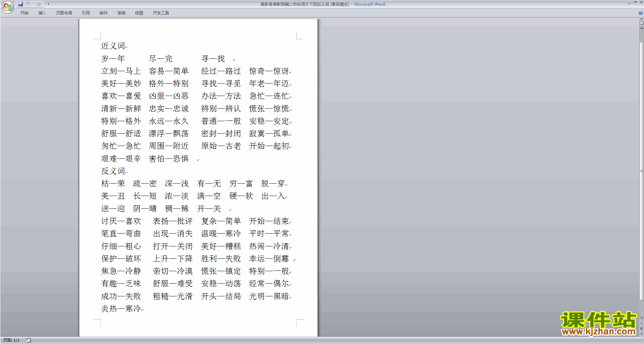Click the word pair 脱—穿

point(273,184)
